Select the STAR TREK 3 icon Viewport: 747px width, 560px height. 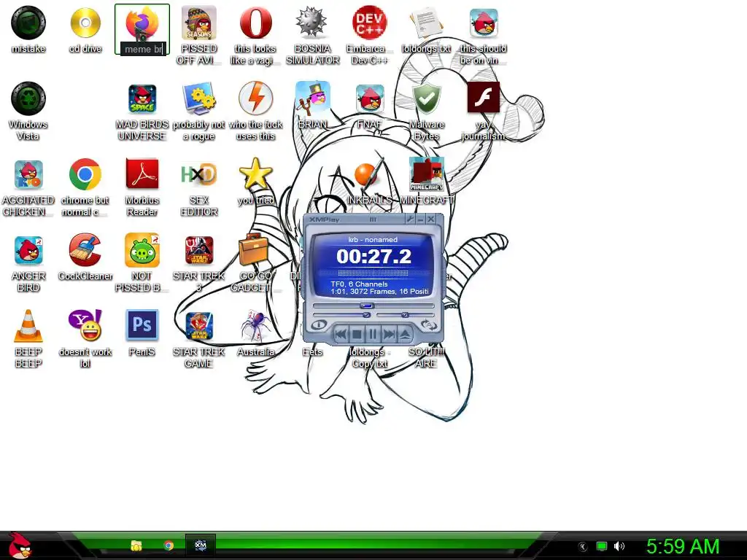pyautogui.click(x=199, y=250)
